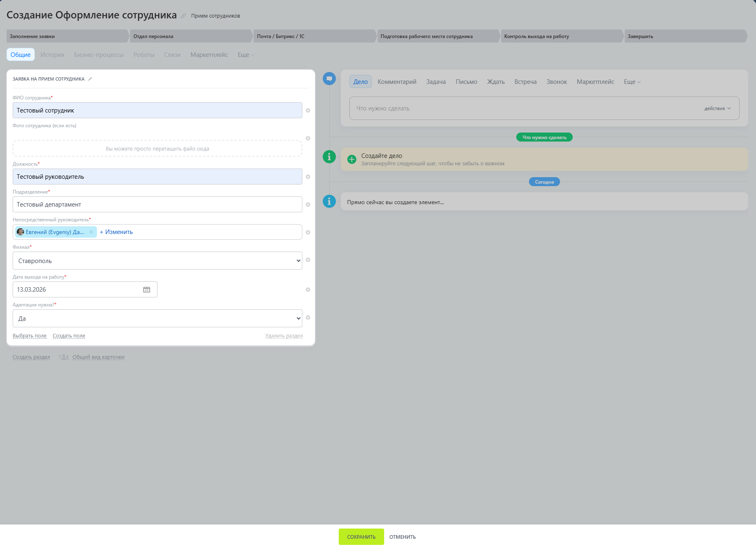This screenshot has width=756, height=549.
Task: Open the Маркетплейс tab under stages
Action: (x=209, y=55)
